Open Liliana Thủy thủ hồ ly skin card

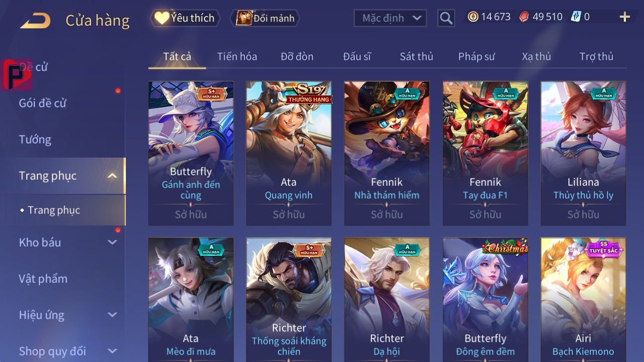point(583,153)
